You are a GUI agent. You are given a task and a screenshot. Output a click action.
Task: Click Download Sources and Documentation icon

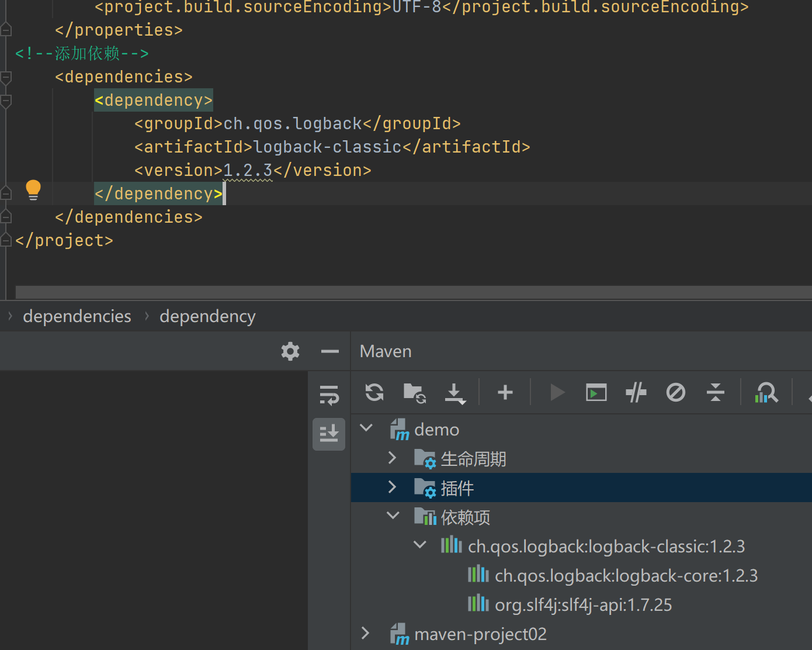455,393
